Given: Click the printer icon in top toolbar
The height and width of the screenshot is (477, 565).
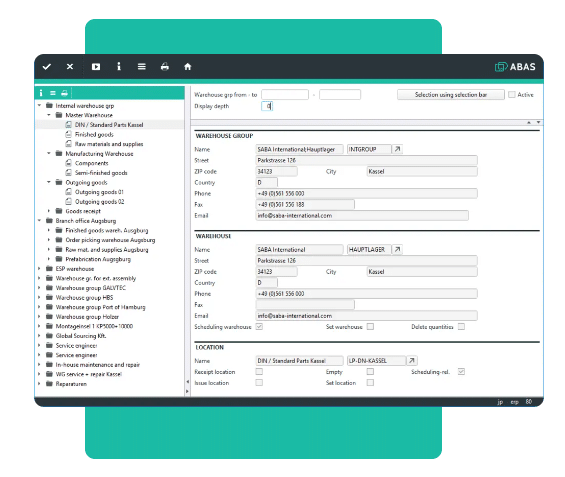Looking at the screenshot, I should [165, 67].
